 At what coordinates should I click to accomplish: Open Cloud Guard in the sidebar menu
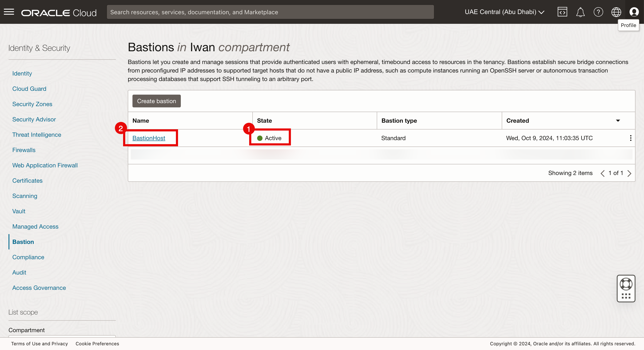(x=29, y=89)
